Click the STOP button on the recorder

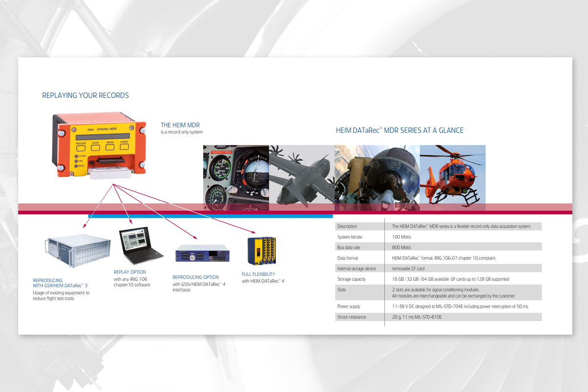pos(96,147)
